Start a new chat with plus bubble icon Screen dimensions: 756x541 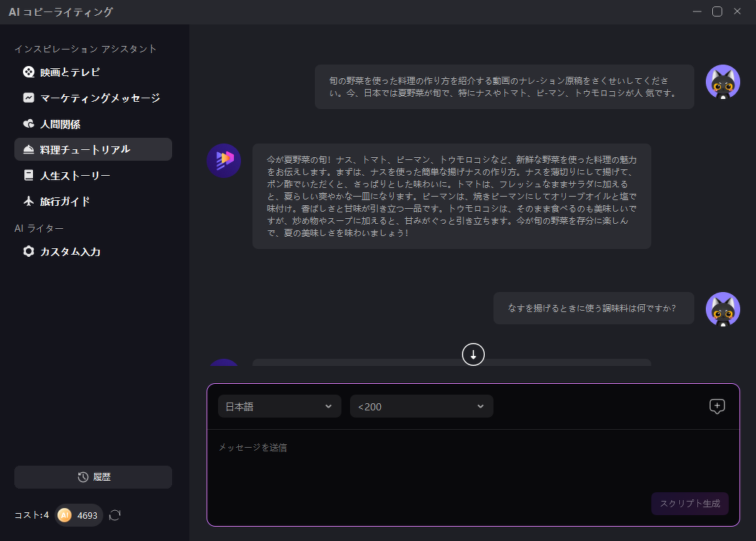[x=717, y=407]
